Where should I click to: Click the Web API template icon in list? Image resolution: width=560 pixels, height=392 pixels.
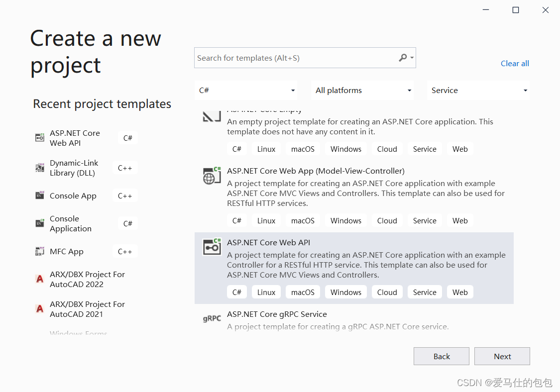pos(212,247)
